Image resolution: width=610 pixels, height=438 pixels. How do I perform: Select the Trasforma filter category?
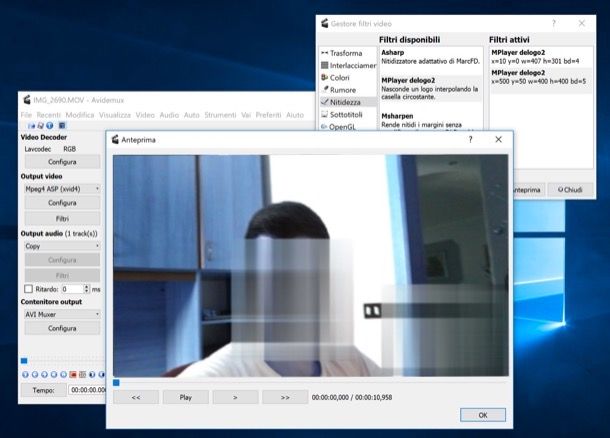pos(348,53)
